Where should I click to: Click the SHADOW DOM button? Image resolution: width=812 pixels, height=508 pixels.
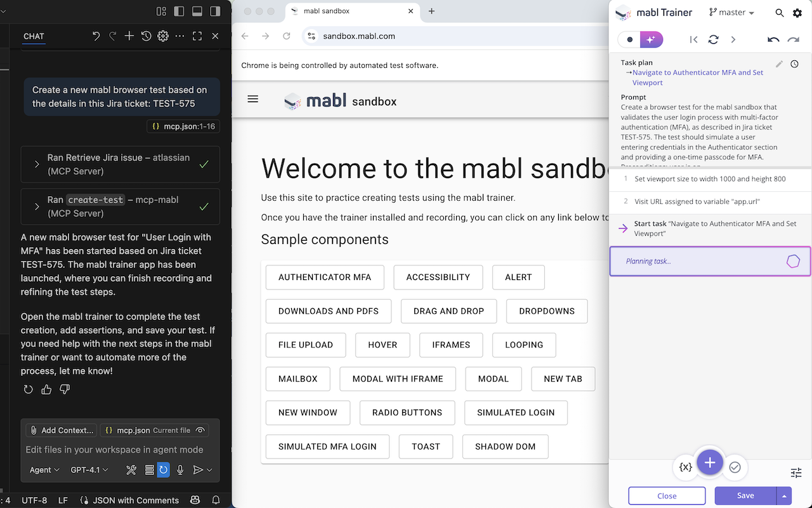point(506,446)
